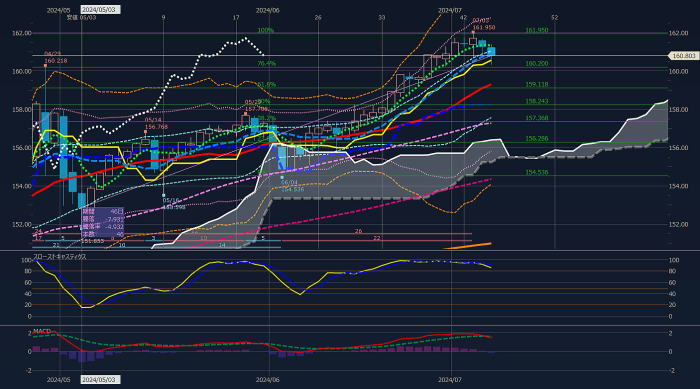
Task: Click 2024/06 on the upper time axis
Action: 267,10
